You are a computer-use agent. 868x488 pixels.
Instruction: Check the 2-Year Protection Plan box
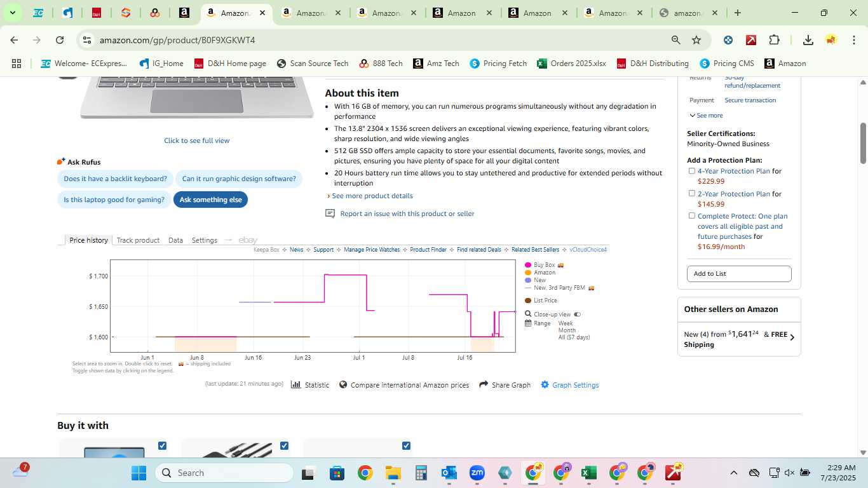tap(692, 193)
